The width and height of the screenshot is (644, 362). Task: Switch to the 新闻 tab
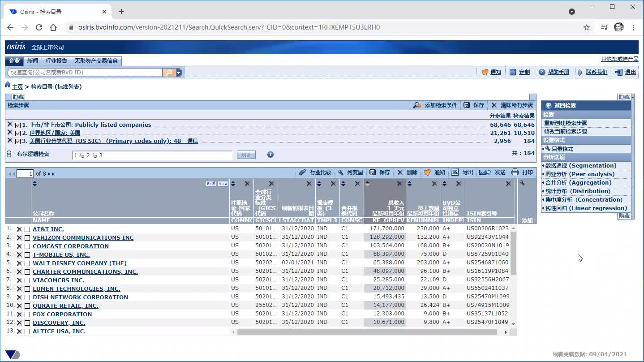click(33, 61)
